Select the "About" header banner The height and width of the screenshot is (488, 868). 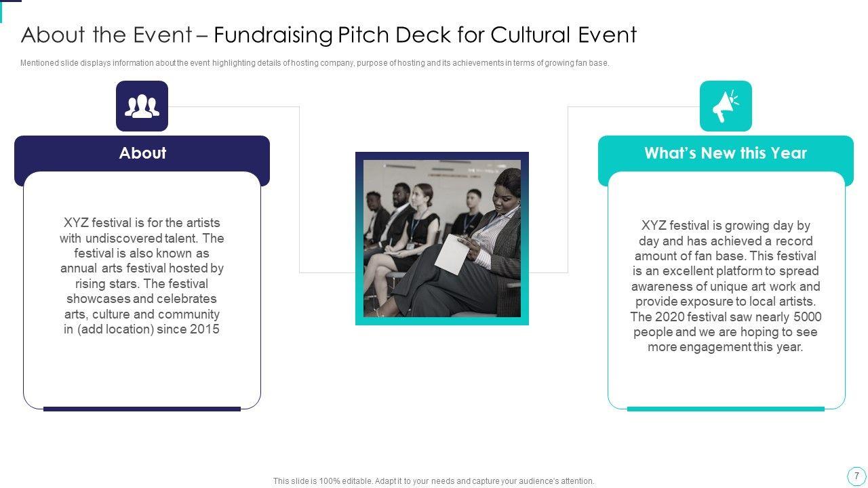142,153
